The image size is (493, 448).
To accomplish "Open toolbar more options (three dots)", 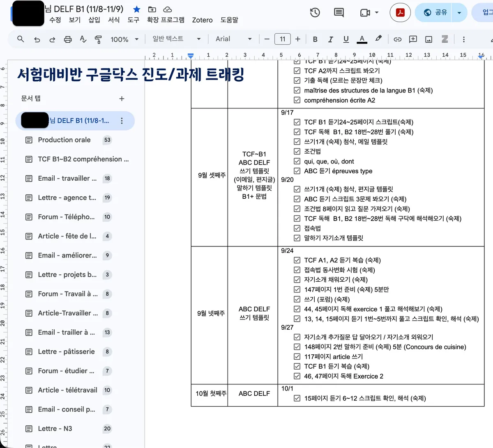I will point(464,39).
